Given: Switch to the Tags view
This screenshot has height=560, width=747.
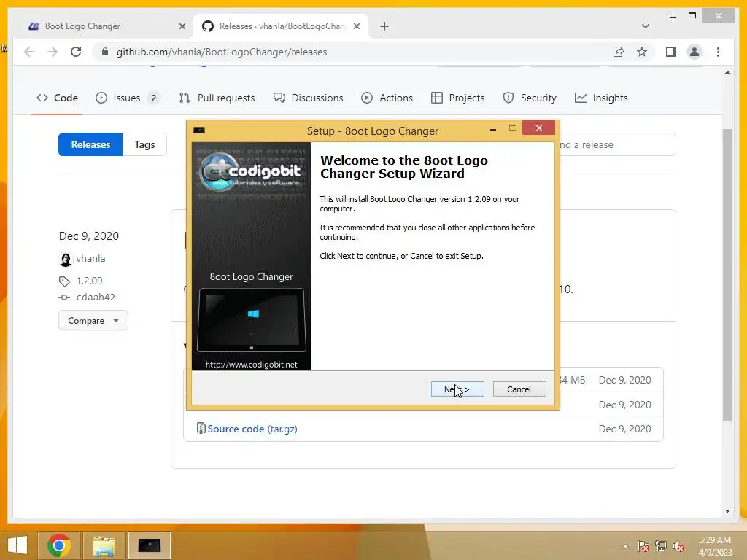Looking at the screenshot, I should [x=144, y=144].
